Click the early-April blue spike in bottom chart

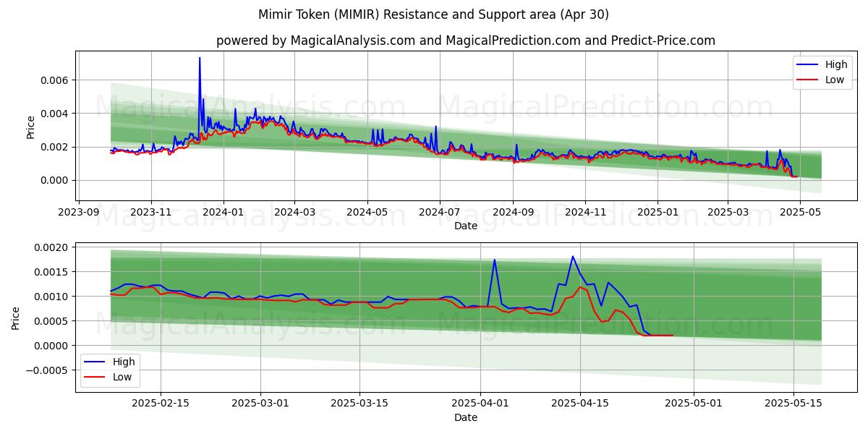[x=495, y=260]
